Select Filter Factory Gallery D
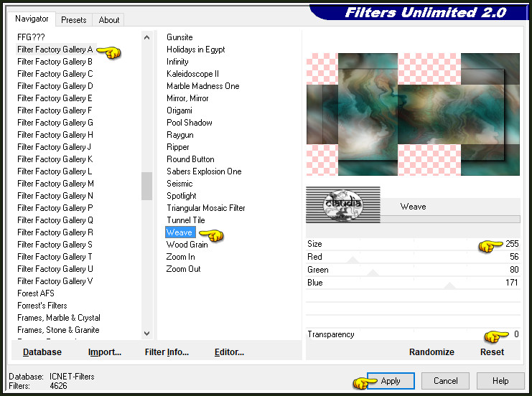 (55, 86)
